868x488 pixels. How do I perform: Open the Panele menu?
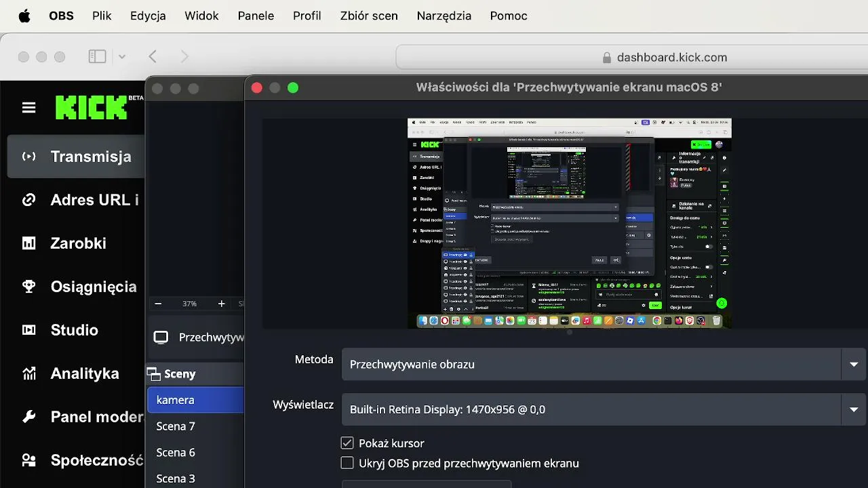click(256, 16)
